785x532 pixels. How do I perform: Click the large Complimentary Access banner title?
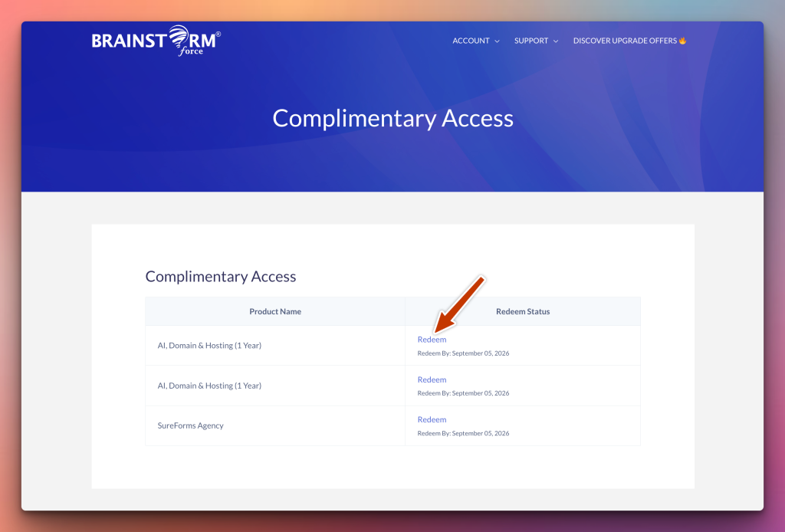(x=393, y=118)
